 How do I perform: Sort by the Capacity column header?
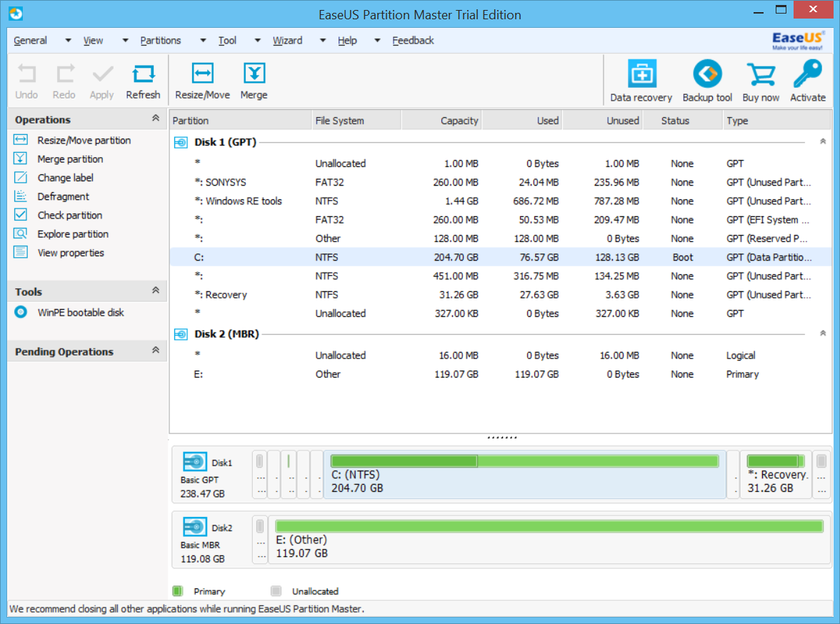tap(441, 121)
